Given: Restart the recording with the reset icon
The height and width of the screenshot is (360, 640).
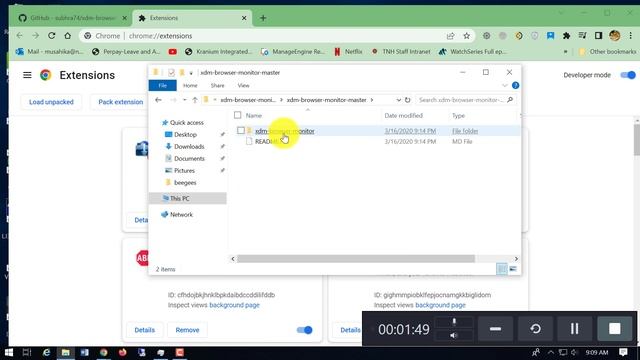Looking at the screenshot, I should pyautogui.click(x=536, y=329).
